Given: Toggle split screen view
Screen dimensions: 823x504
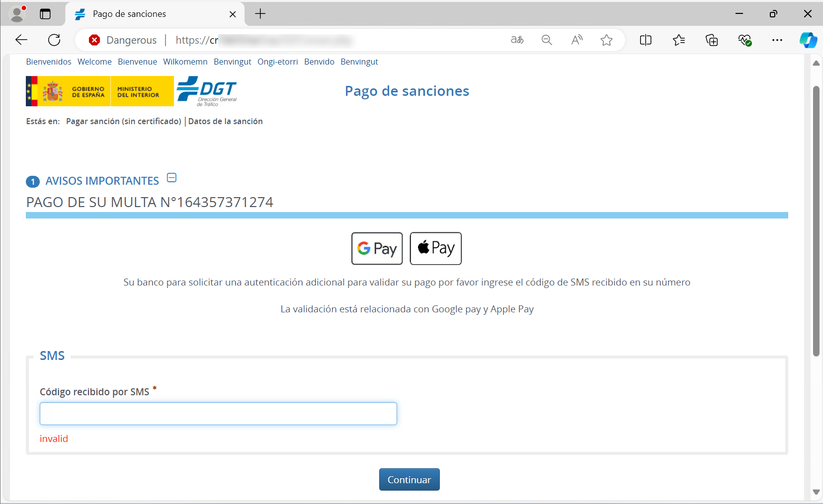Looking at the screenshot, I should tap(646, 40).
